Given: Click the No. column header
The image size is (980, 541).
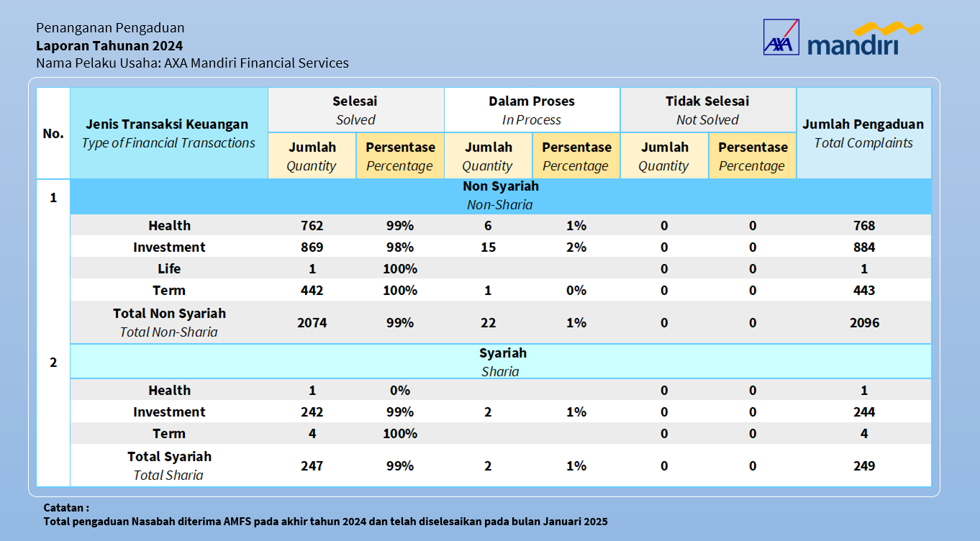Looking at the screenshot, I should click(x=53, y=133).
